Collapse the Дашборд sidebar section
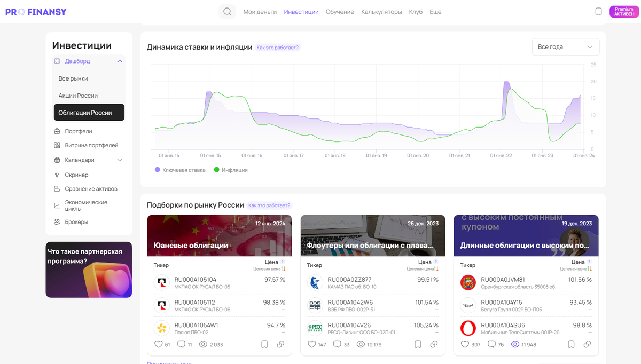The image size is (641, 364). click(120, 61)
